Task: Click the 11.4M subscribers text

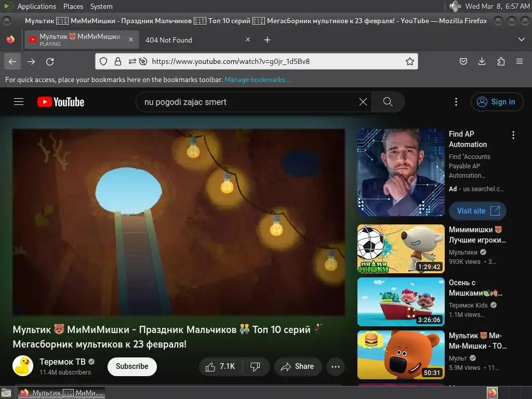Action: coord(65,372)
